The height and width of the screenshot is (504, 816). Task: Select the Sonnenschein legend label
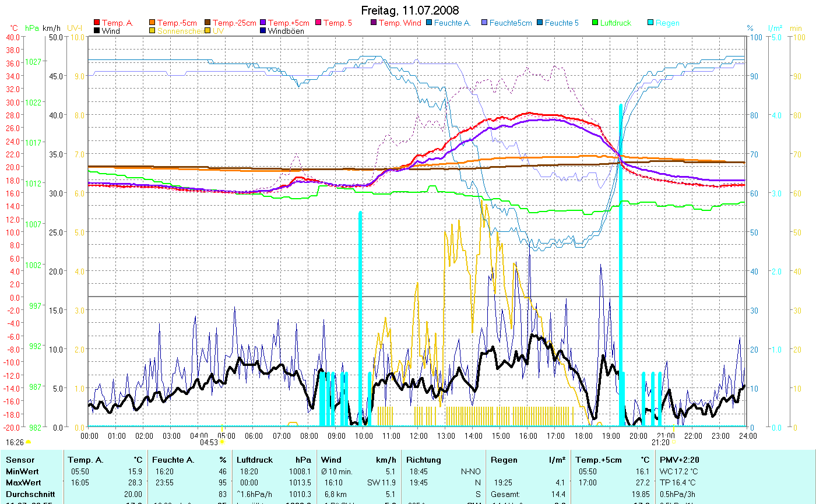tap(177, 31)
